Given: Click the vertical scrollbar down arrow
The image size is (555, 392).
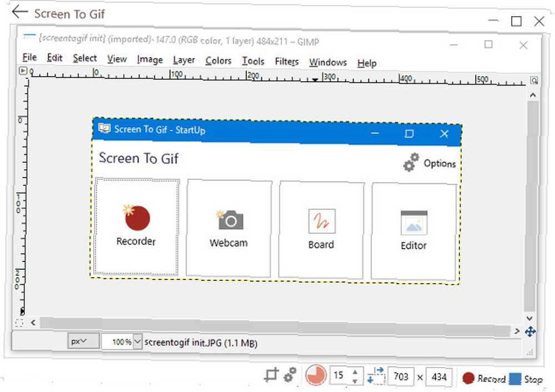Looking at the screenshot, I should coord(529,318).
